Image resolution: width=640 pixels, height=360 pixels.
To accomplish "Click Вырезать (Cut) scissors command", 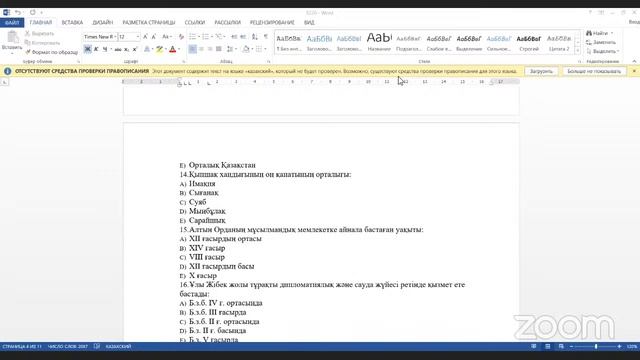I will point(40,33).
